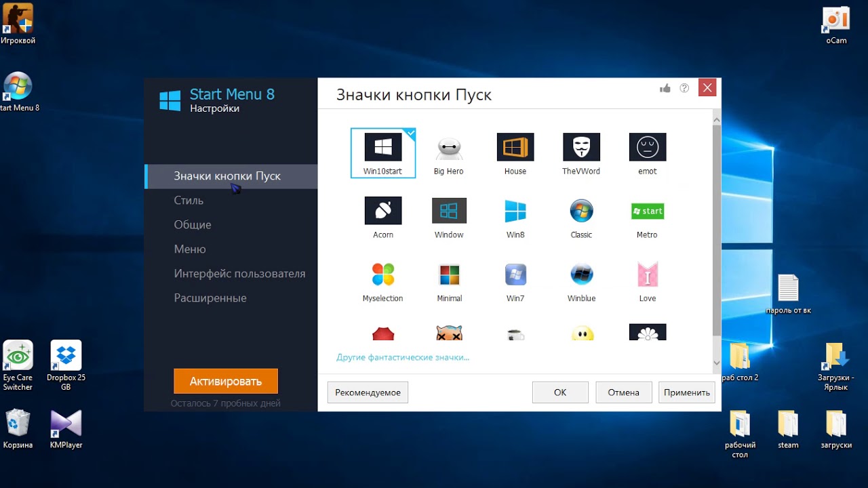The height and width of the screenshot is (488, 868).
Task: Open the загрузки folder
Action: (836, 429)
